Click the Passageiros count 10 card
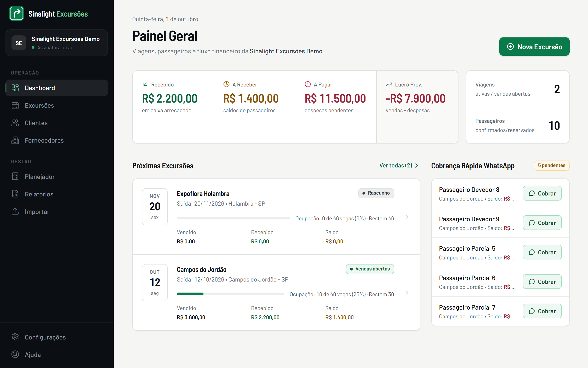Screen dimensions: 588x368 [517, 125]
